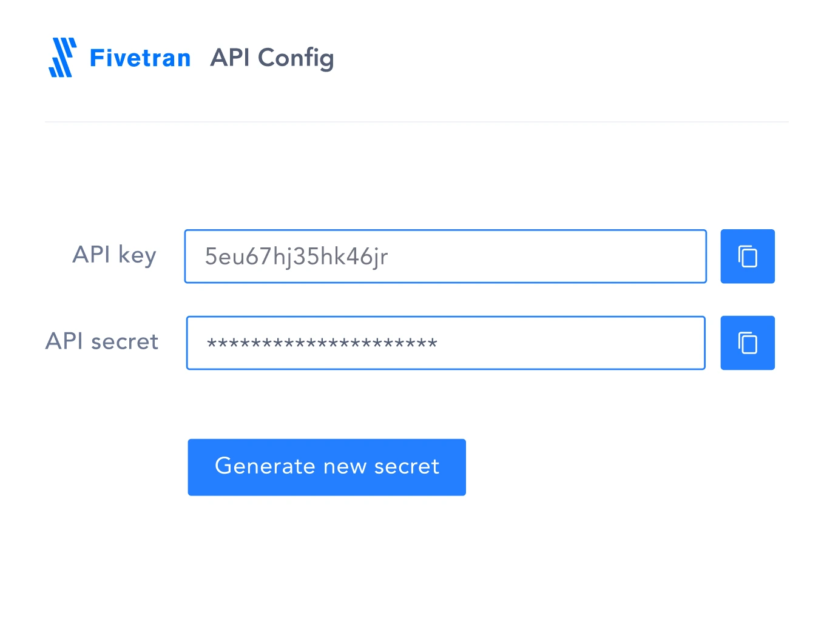Click the API key field label
The width and height of the screenshot is (824, 644).
coord(114,255)
